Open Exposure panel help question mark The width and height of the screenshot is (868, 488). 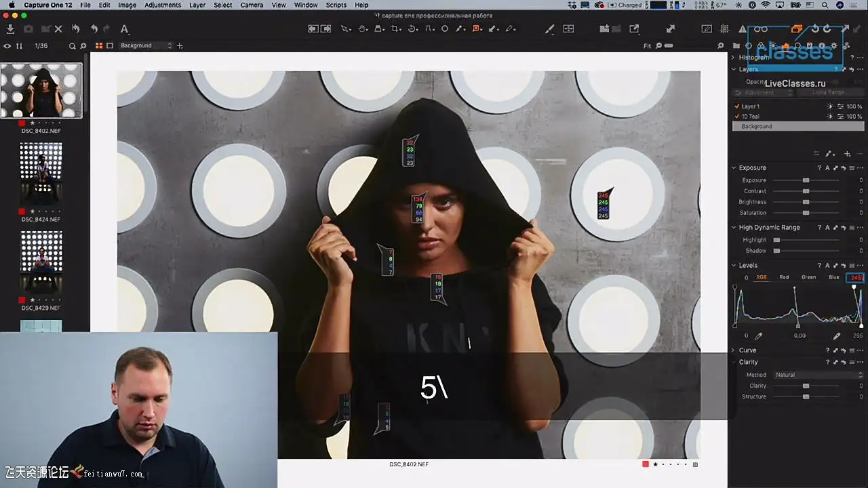tap(819, 167)
